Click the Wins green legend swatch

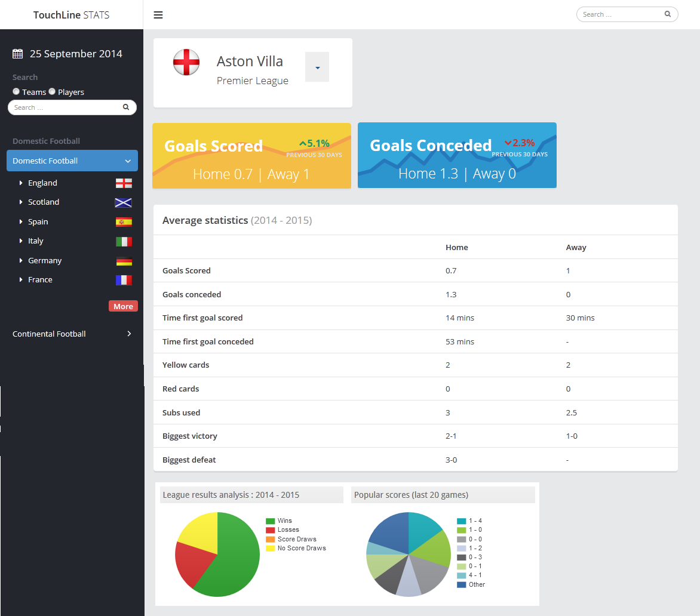click(270, 521)
